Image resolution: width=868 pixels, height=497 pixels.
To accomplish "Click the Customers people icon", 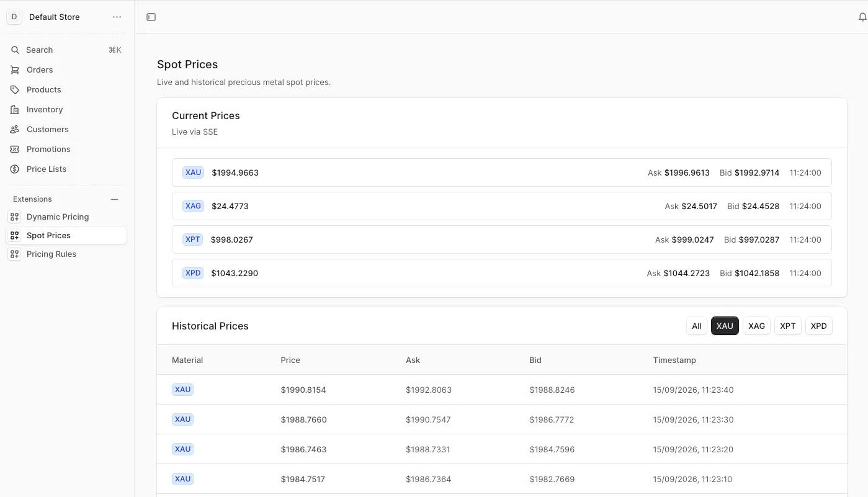I will pos(15,129).
